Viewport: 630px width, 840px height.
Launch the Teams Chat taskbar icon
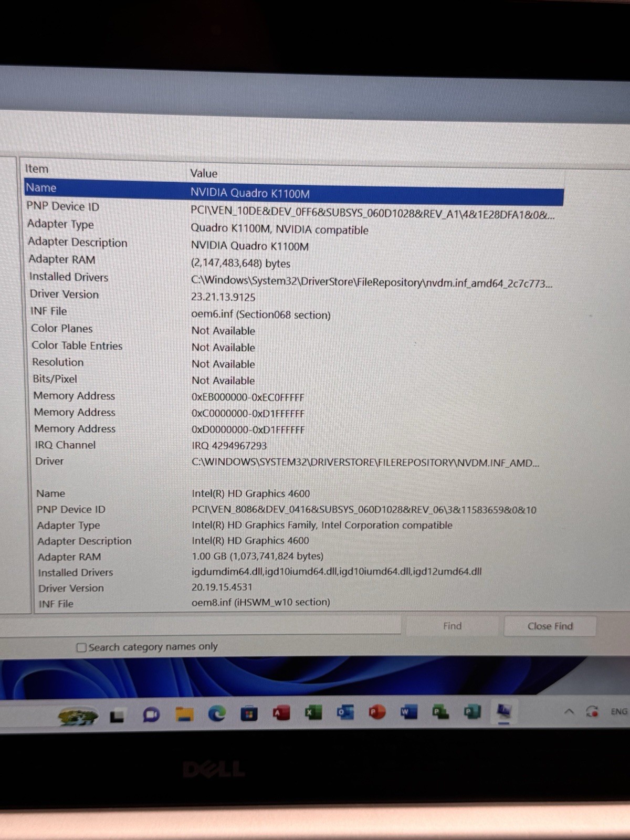[x=151, y=715]
